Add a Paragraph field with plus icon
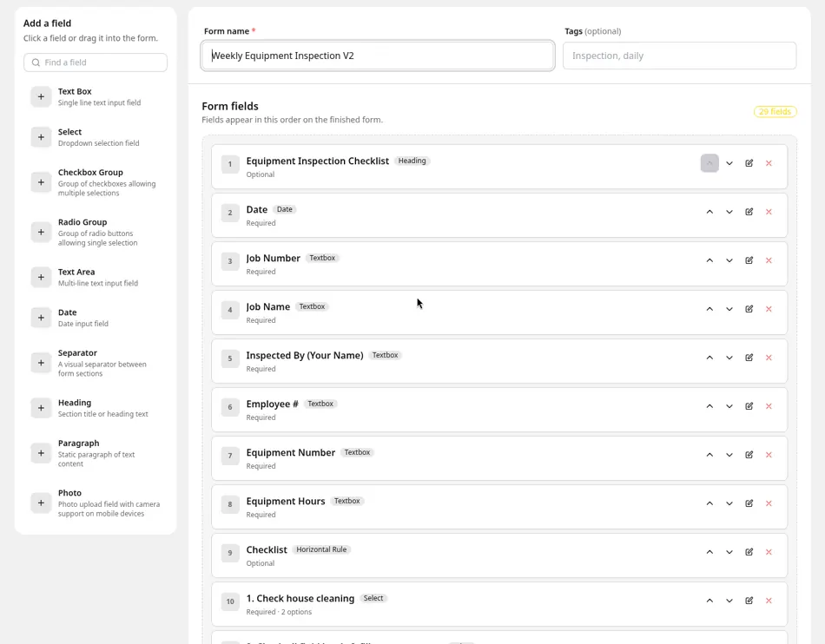Image resolution: width=825 pixels, height=644 pixels. pos(41,453)
